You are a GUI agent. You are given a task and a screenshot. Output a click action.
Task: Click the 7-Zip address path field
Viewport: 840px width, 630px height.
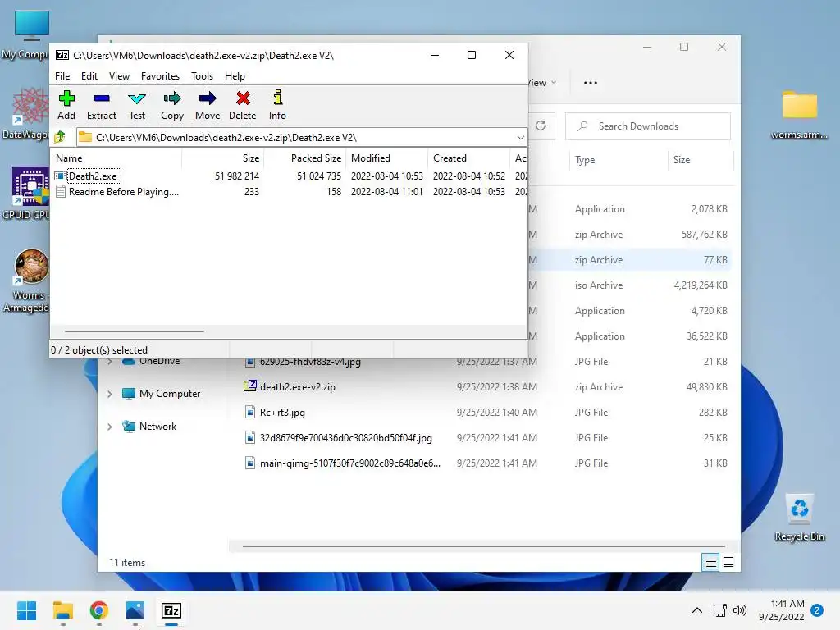(301, 138)
